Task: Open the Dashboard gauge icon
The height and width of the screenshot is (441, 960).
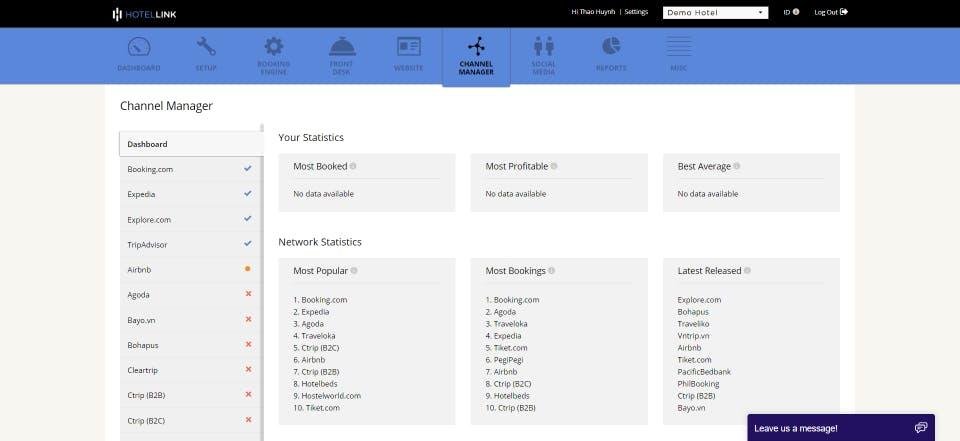Action: click(x=139, y=47)
